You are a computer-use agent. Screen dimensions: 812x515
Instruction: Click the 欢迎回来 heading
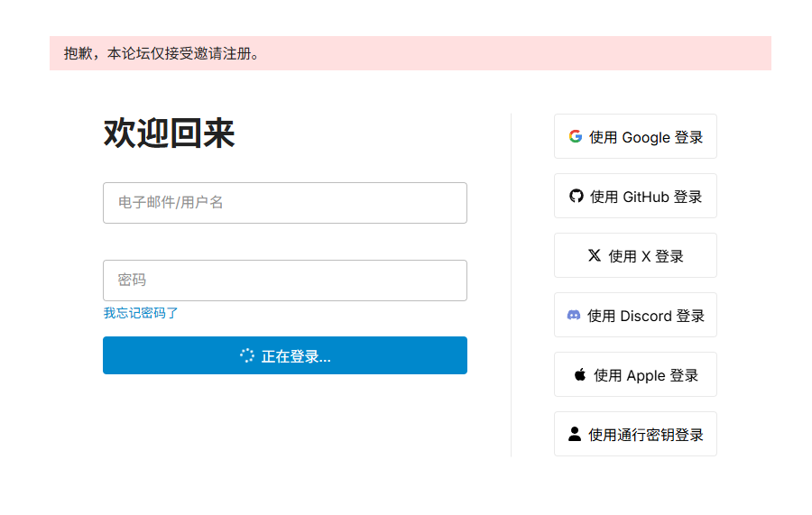click(169, 133)
